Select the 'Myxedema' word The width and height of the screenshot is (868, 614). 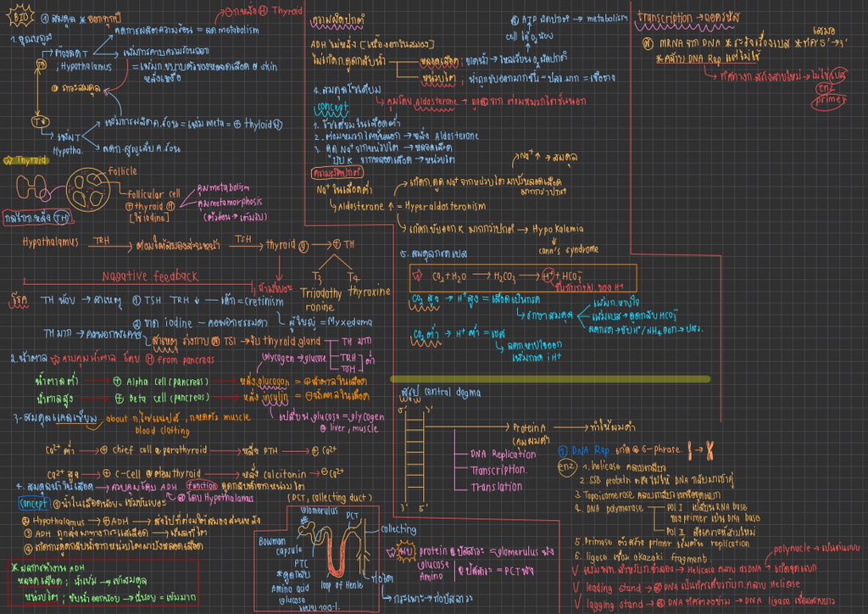349,321
